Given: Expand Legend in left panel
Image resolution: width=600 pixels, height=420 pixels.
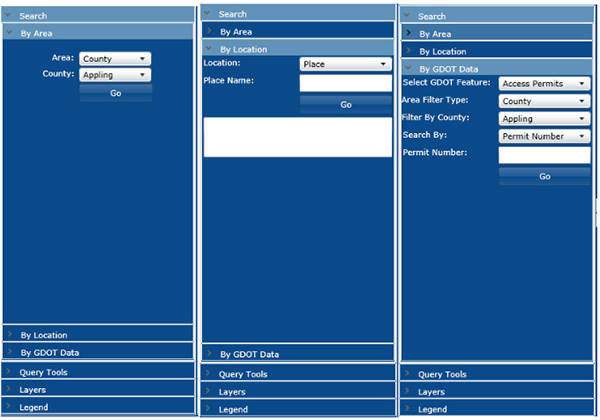Looking at the screenshot, I should (98, 407).
